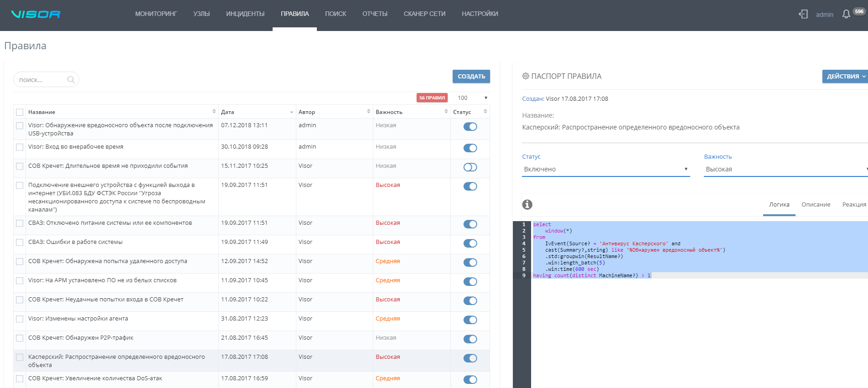Sort by Важность column sort icon

coord(446,112)
